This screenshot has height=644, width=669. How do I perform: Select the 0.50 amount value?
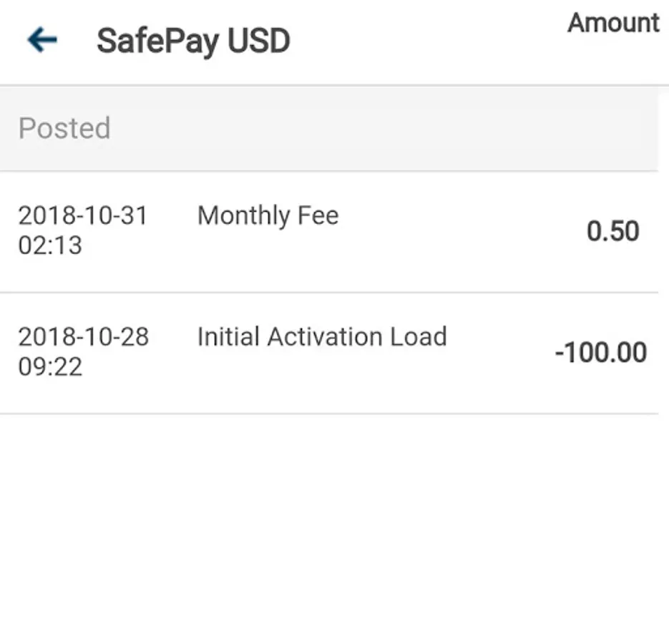coord(612,231)
